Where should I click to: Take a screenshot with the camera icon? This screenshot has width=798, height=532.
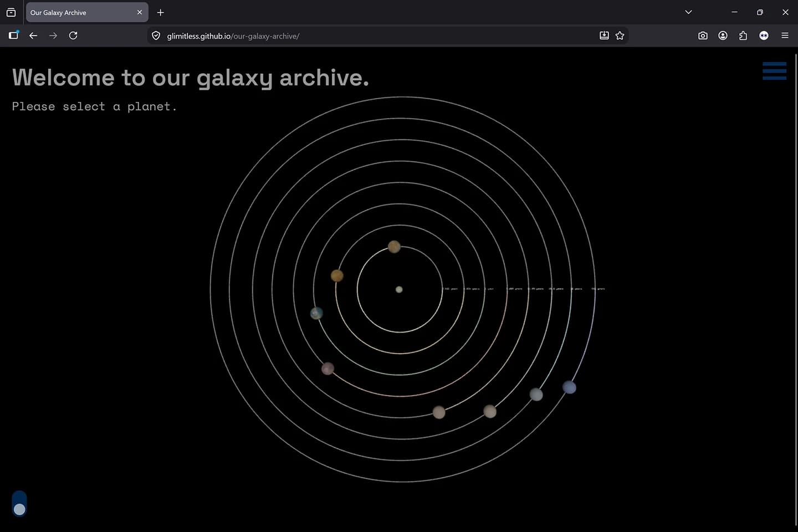pyautogui.click(x=703, y=35)
